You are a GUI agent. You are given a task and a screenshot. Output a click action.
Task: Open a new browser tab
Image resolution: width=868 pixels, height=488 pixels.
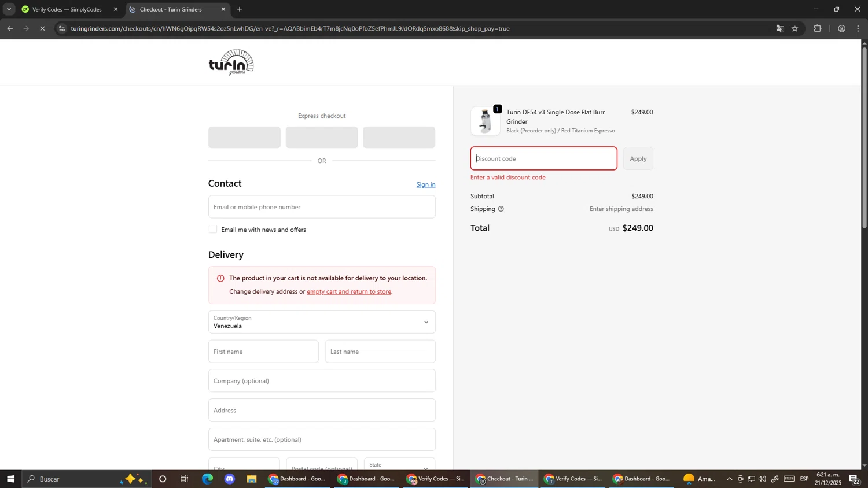(240, 9)
